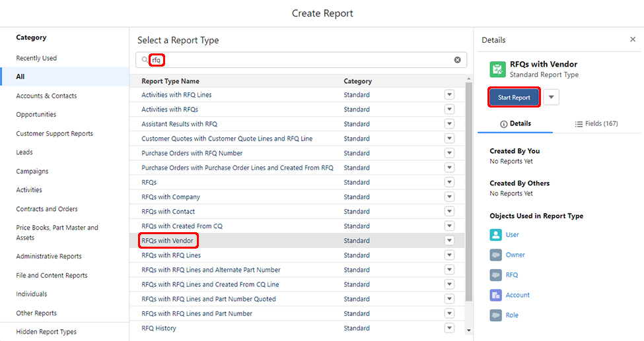Select the RFQs with Vendor row
The height and width of the screenshot is (341, 644).
click(297, 241)
